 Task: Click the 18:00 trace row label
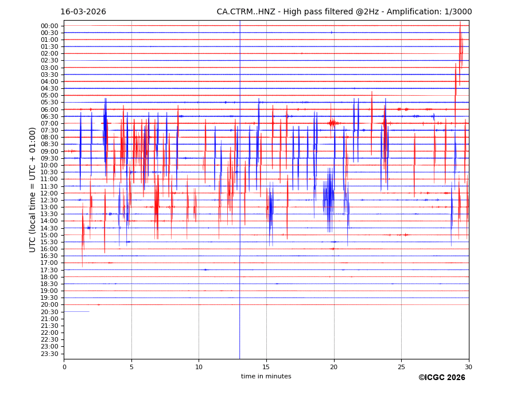(x=49, y=277)
